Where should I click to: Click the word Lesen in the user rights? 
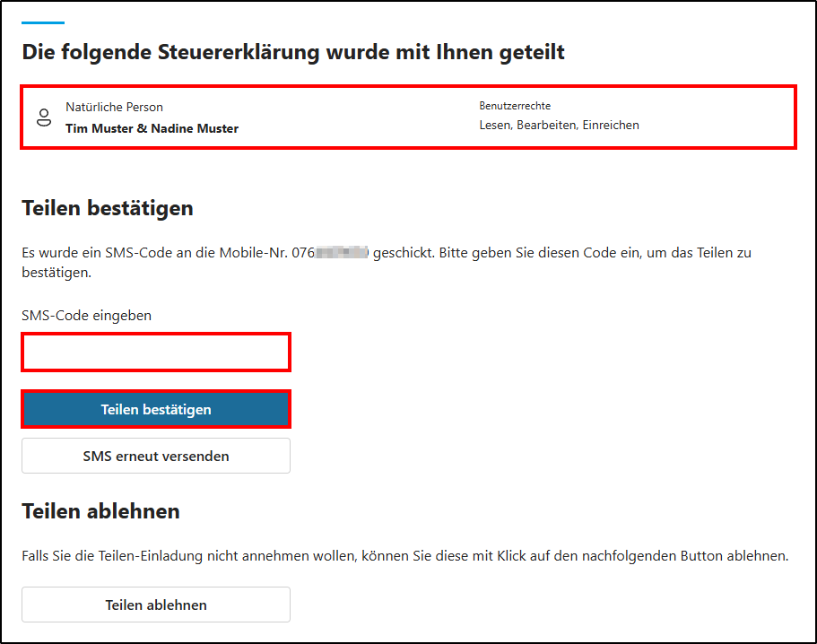click(495, 126)
